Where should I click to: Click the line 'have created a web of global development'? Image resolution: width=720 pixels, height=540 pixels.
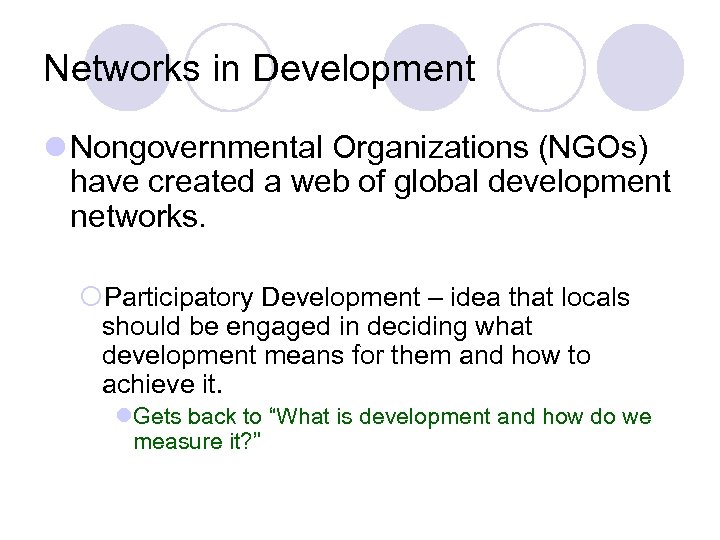(x=371, y=182)
